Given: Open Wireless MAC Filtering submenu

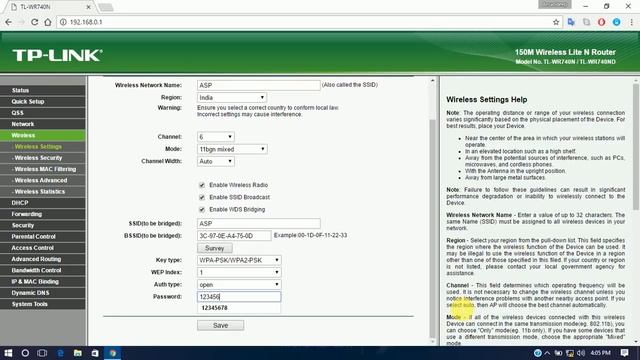Looking at the screenshot, I should point(43,169).
